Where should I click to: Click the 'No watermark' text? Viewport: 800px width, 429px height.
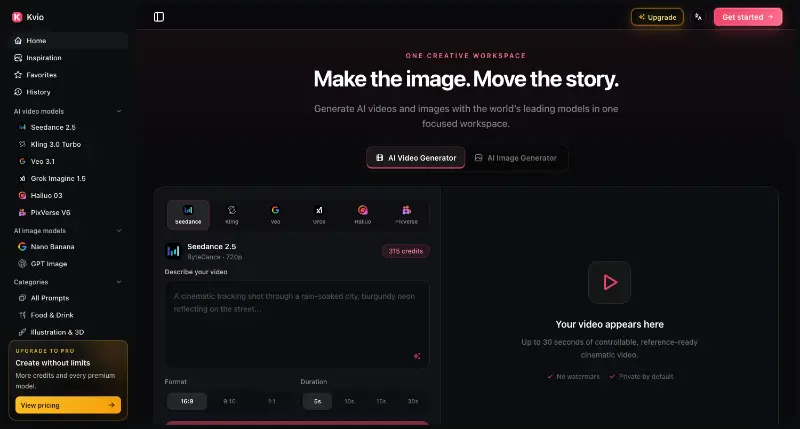578,376
